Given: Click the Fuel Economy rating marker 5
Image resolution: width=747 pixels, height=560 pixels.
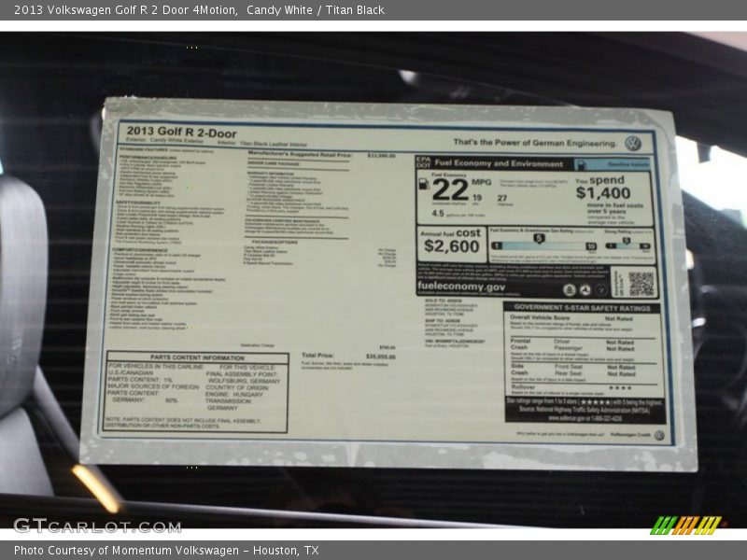Looking at the screenshot, I should point(539,238).
